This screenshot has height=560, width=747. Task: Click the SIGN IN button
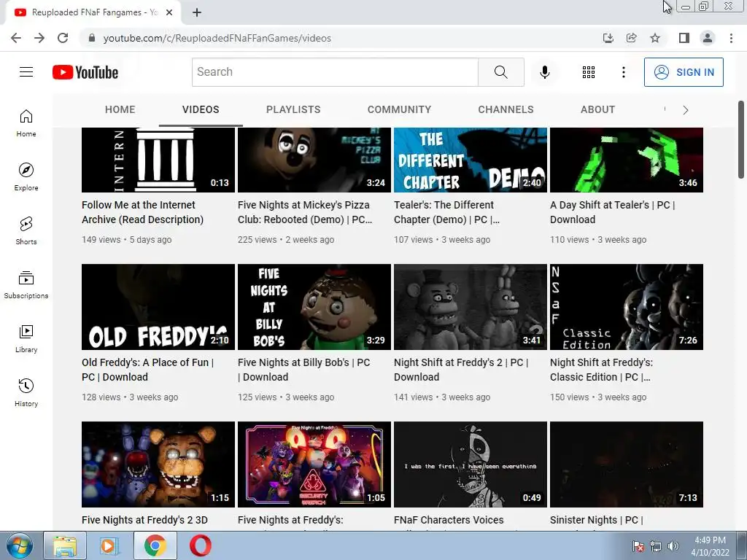point(684,72)
